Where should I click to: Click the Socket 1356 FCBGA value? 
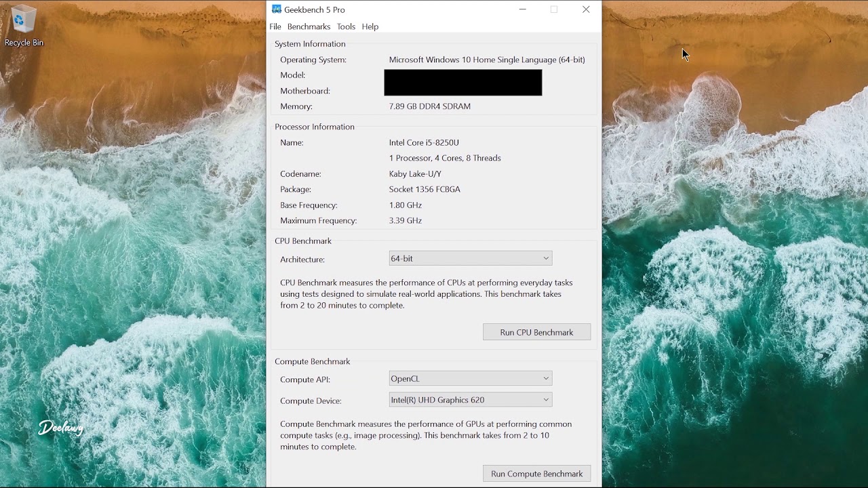pos(425,189)
